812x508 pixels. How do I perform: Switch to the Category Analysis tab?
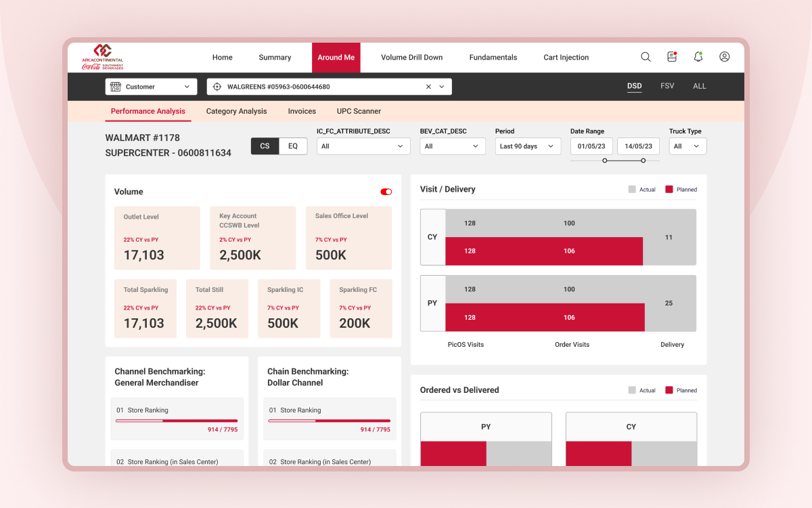pyautogui.click(x=236, y=111)
